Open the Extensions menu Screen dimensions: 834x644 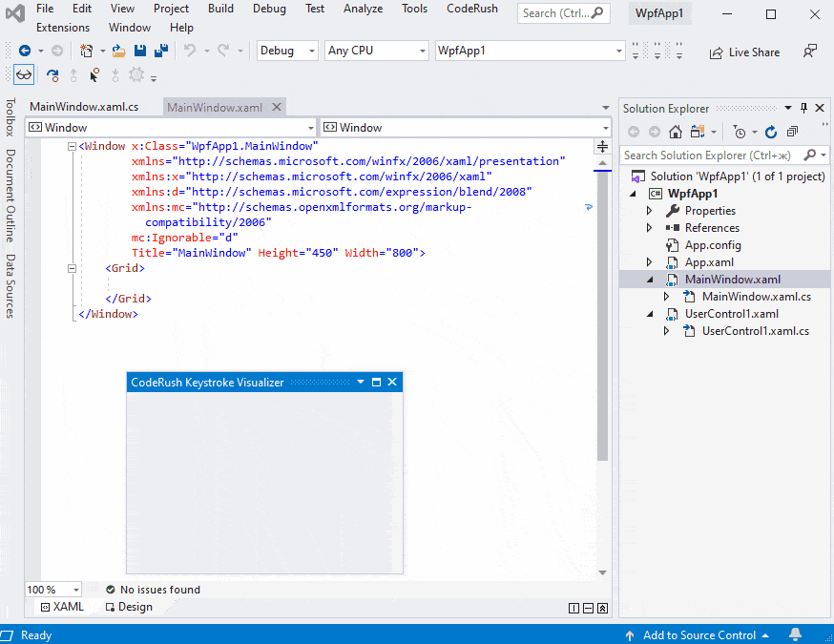[63, 28]
